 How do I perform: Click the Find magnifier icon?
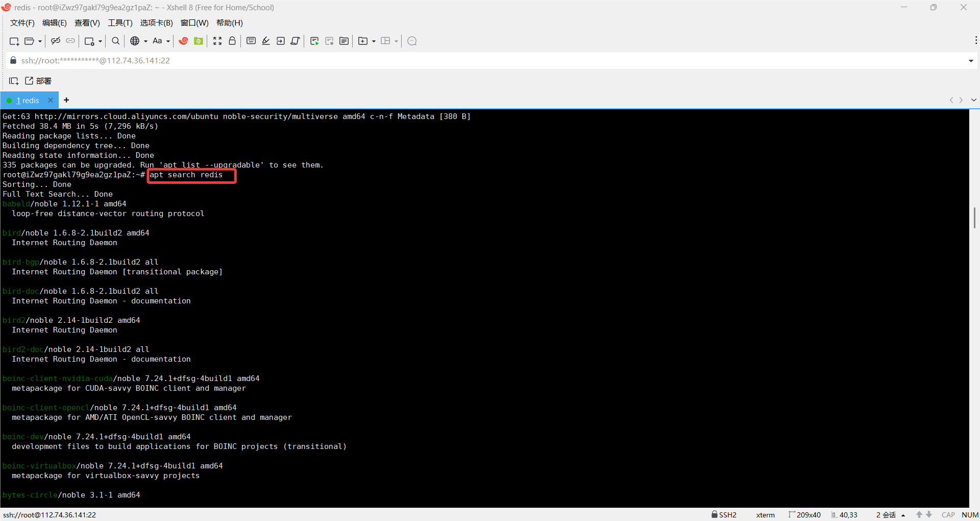(x=116, y=41)
